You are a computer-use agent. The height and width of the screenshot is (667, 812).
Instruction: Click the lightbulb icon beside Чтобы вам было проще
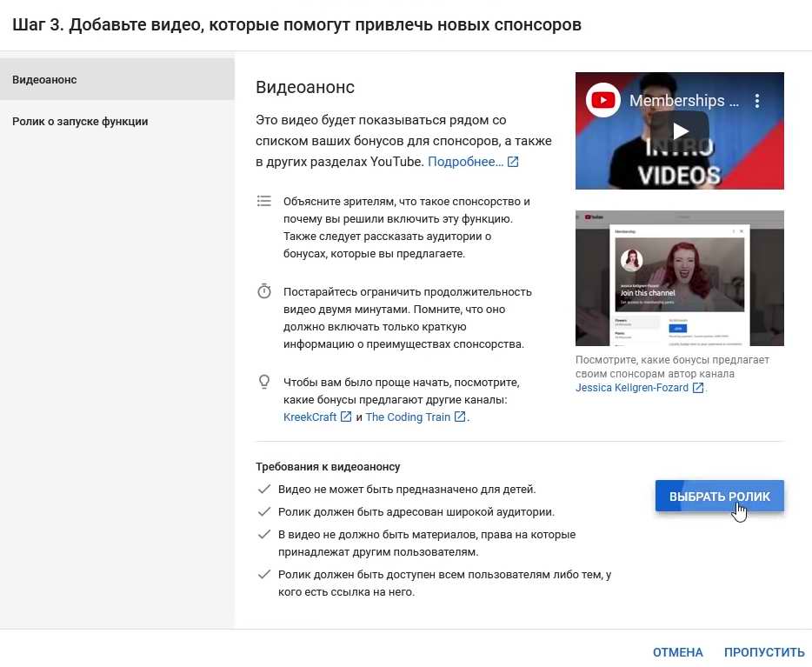(x=264, y=382)
